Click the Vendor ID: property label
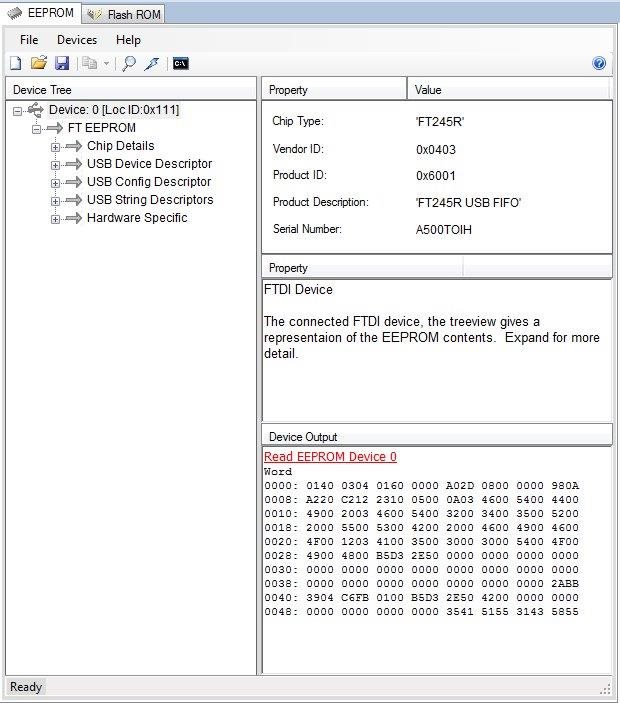 pos(298,149)
